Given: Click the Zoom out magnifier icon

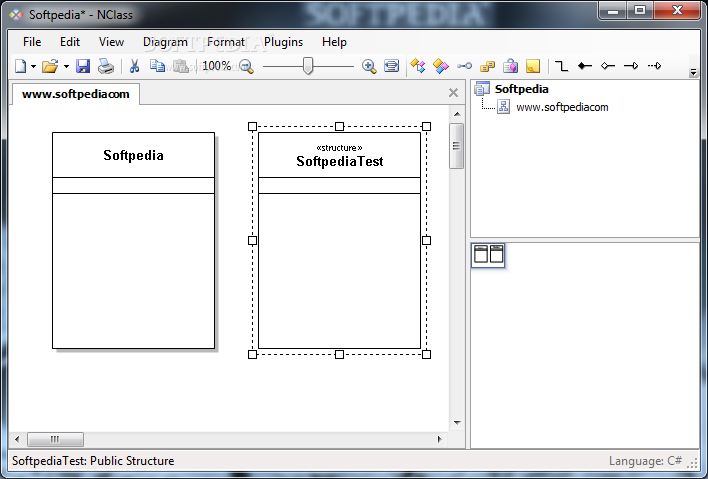Looking at the screenshot, I should [247, 67].
